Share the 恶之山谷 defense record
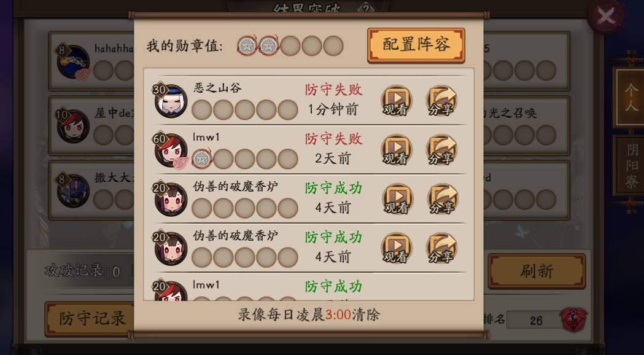Viewport: 644px width, 355px height. [x=441, y=100]
